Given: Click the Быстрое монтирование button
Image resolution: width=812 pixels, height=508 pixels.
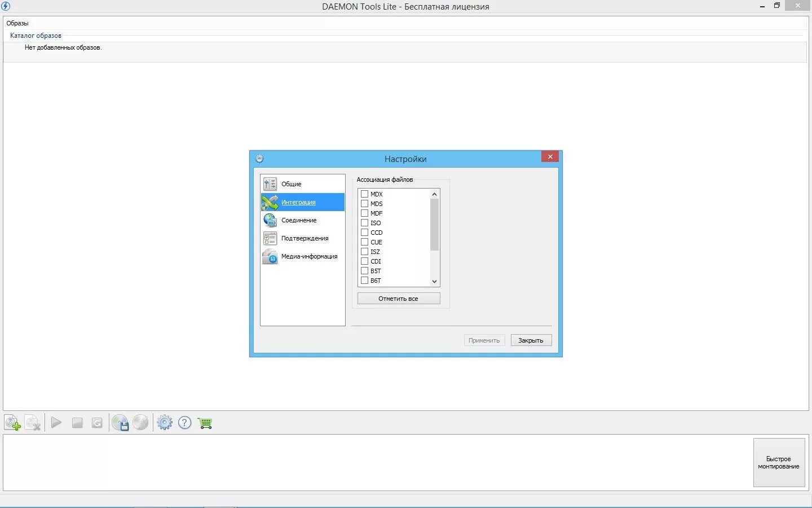Looking at the screenshot, I should [x=779, y=462].
